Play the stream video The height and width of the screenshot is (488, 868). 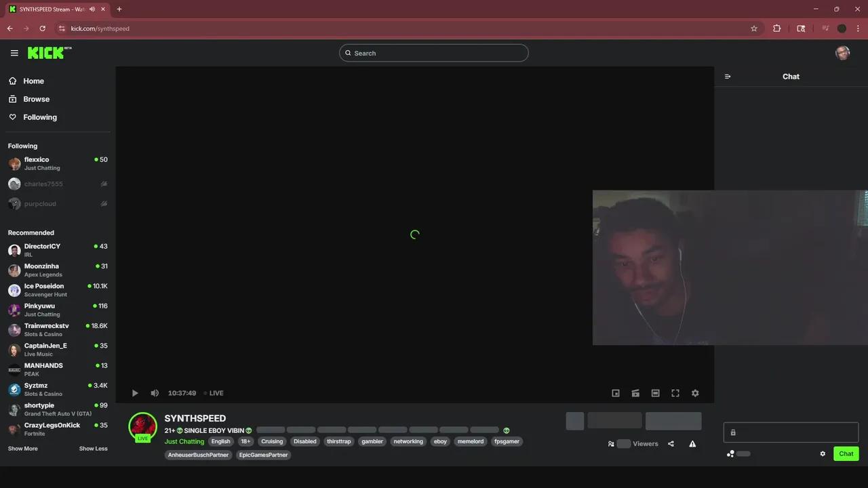pos(135,393)
